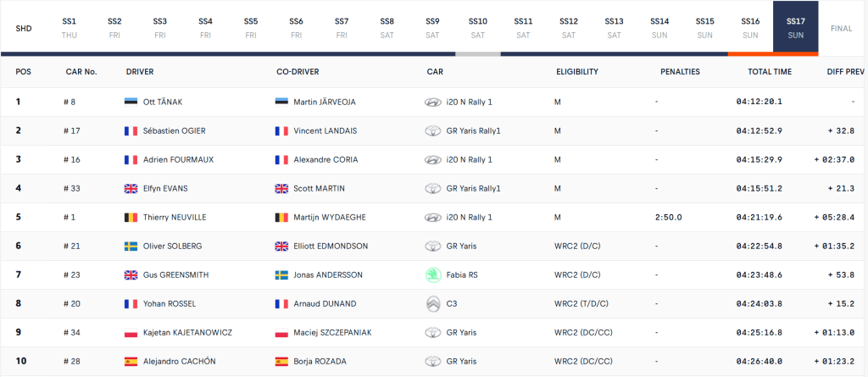This screenshot has width=868, height=377.
Task: Click the Citroën logo next to C3
Action: pyautogui.click(x=432, y=303)
